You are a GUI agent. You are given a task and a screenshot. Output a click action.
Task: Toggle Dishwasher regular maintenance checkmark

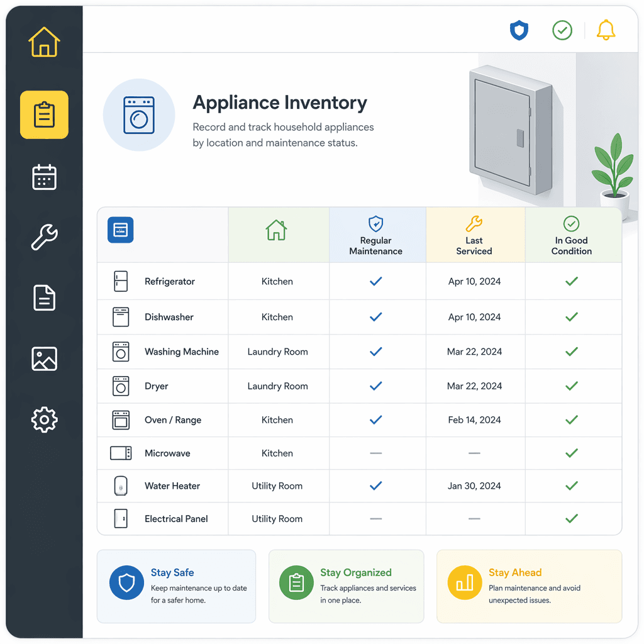(x=376, y=317)
